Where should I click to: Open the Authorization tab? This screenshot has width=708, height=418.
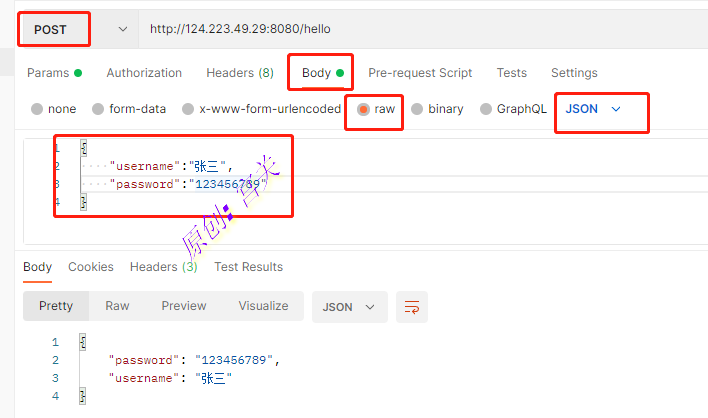click(144, 73)
